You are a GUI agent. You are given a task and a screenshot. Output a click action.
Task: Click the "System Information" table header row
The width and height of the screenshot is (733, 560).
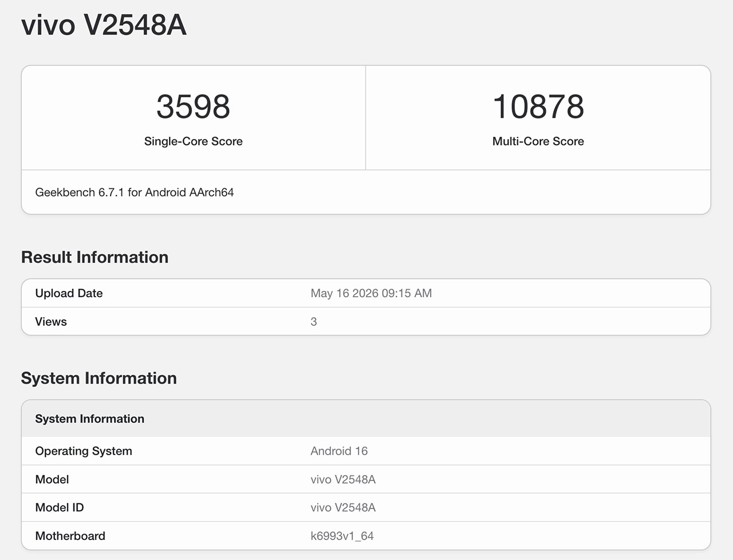point(366,419)
